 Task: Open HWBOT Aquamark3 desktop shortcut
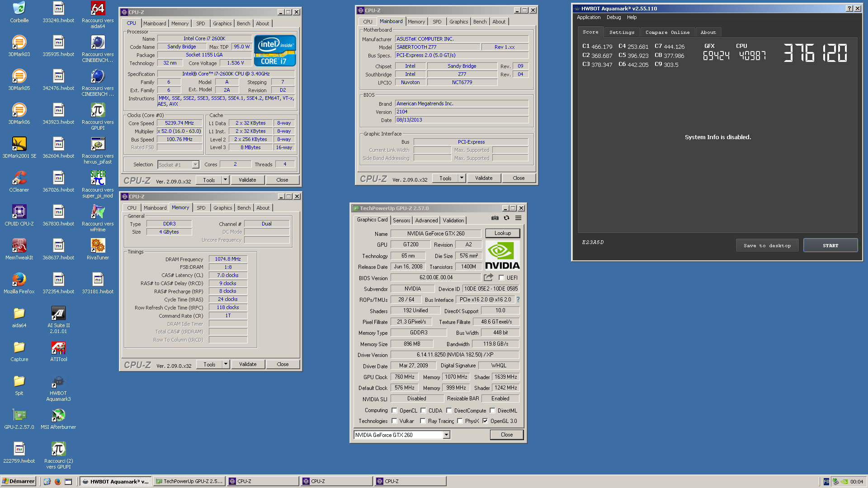[x=58, y=388]
